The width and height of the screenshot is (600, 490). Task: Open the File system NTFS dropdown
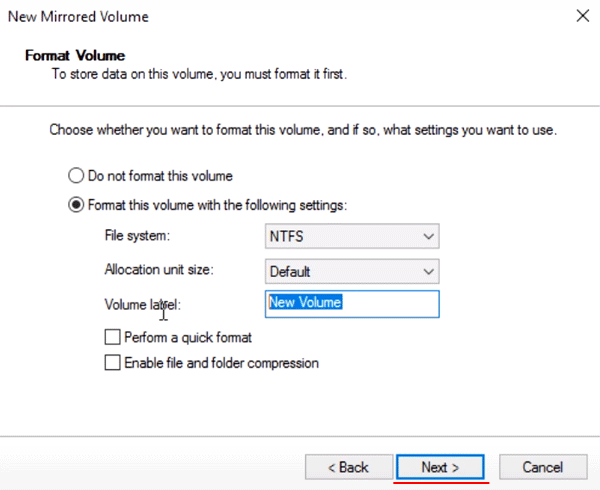click(352, 236)
